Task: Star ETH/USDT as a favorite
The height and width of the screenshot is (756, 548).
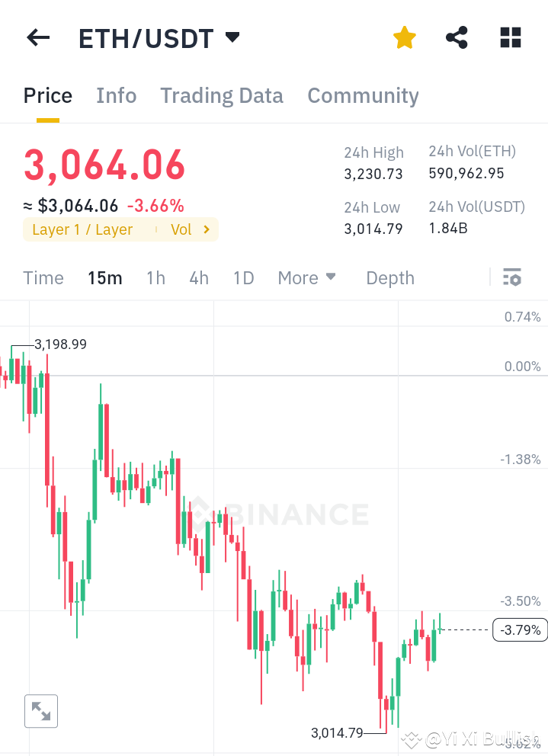Action: pyautogui.click(x=404, y=37)
